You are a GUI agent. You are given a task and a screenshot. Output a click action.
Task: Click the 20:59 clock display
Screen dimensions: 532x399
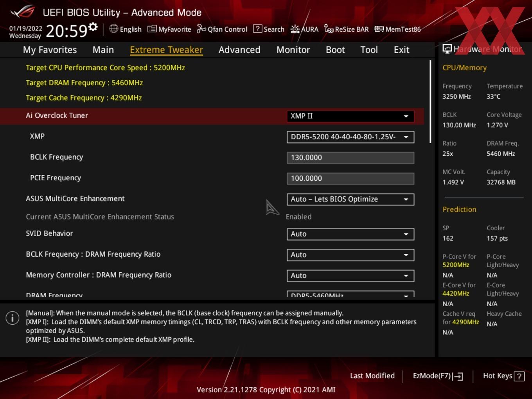(x=66, y=31)
